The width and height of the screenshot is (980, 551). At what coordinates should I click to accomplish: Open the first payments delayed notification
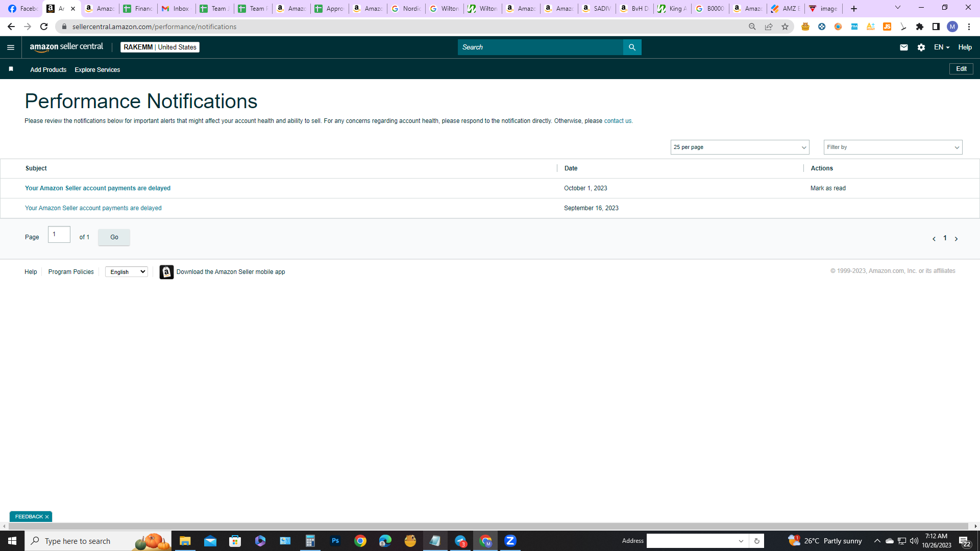click(98, 188)
